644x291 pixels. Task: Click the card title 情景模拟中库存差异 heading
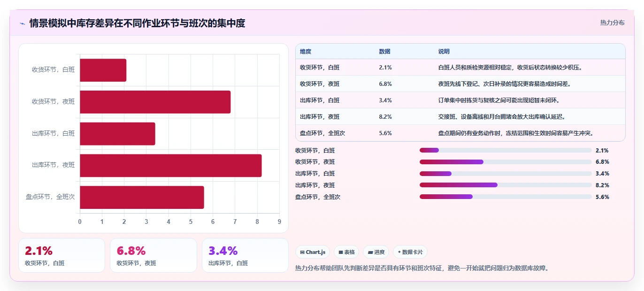tap(137, 23)
